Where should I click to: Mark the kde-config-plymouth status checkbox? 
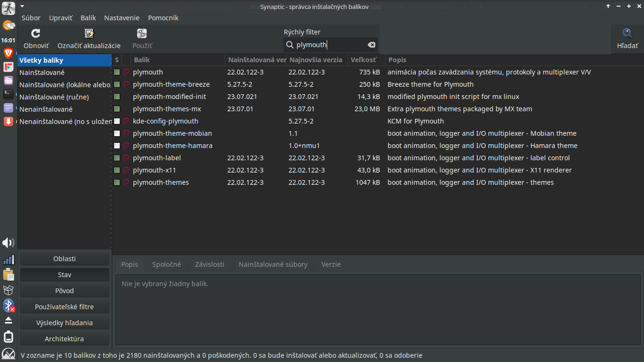pyautogui.click(x=117, y=121)
